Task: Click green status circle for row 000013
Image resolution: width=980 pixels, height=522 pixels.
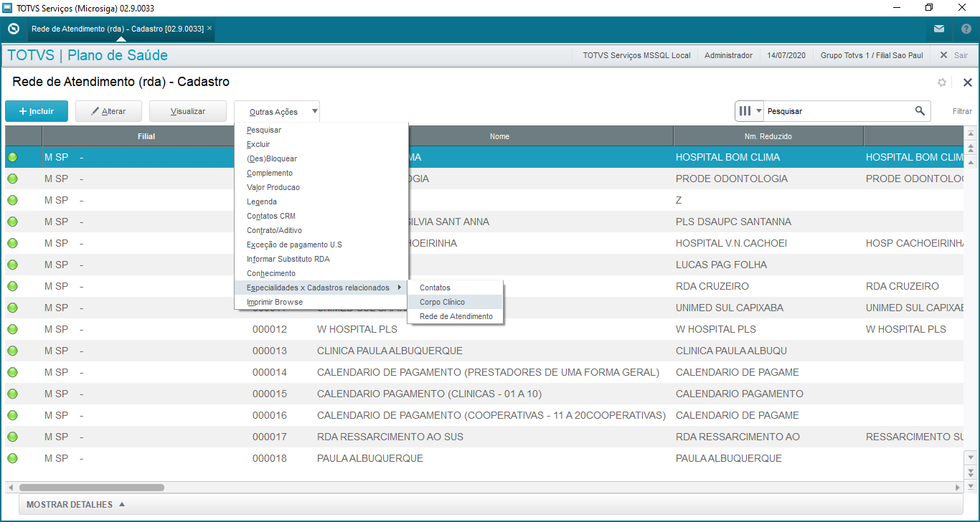Action: (x=12, y=351)
